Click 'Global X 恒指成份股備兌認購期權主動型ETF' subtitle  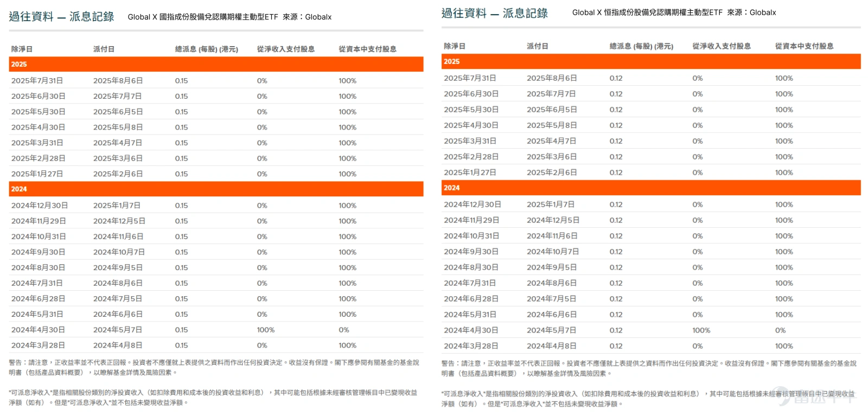647,12
